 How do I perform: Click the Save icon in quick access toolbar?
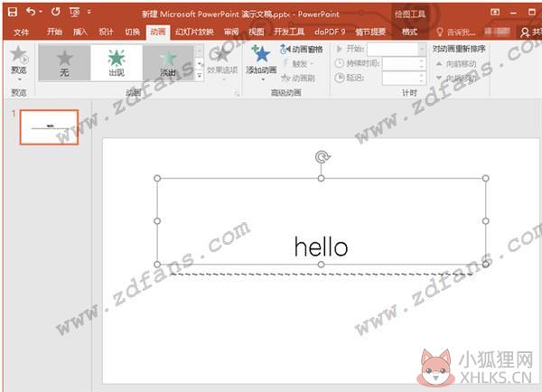13,13
